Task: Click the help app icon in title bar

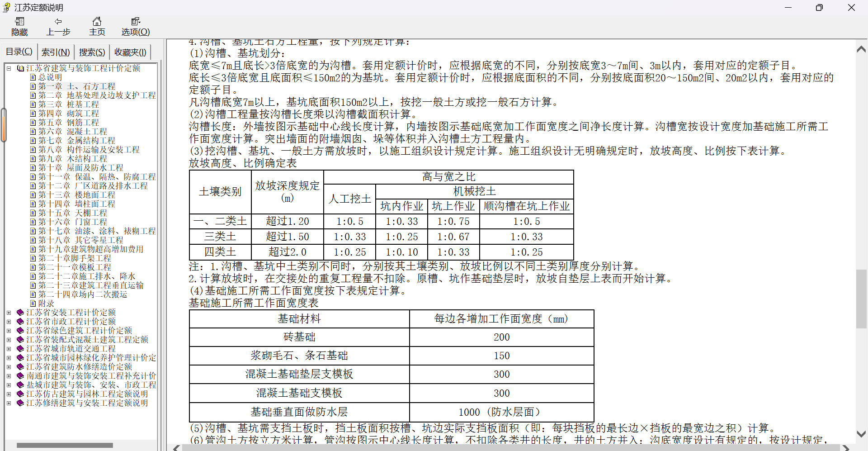Action: (x=6, y=7)
